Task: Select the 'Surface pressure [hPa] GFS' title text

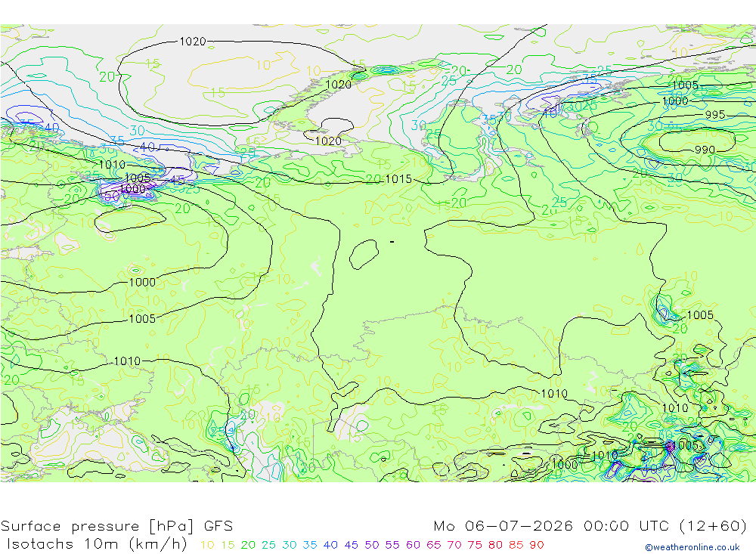Action: coord(116,526)
